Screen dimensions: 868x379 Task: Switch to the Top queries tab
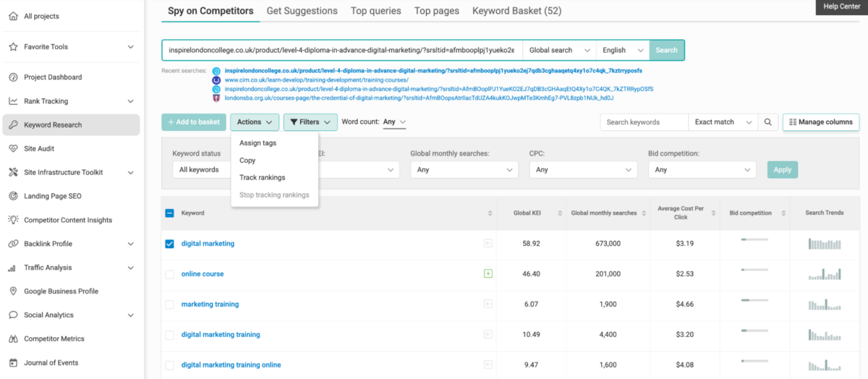[x=376, y=11]
